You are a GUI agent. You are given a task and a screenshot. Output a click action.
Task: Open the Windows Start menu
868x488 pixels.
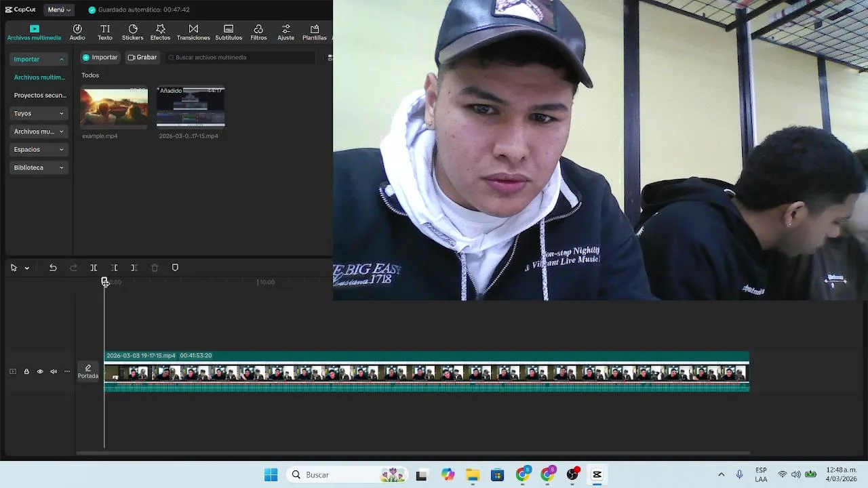click(271, 474)
